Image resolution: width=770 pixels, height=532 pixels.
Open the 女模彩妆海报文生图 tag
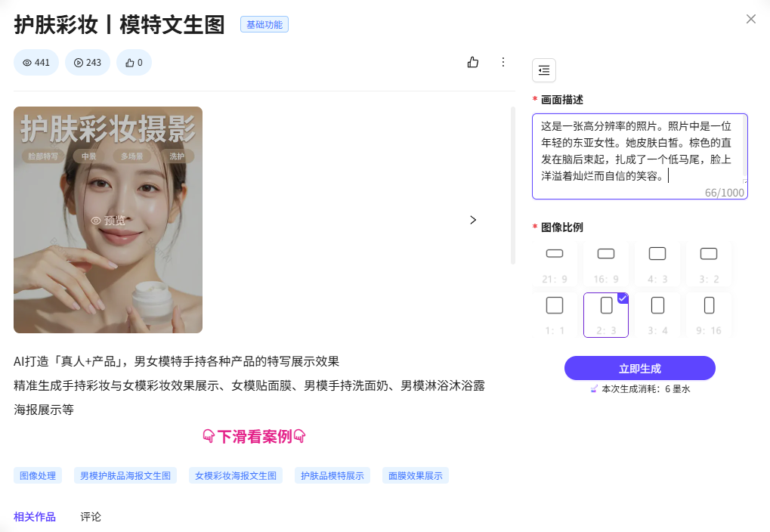236,475
